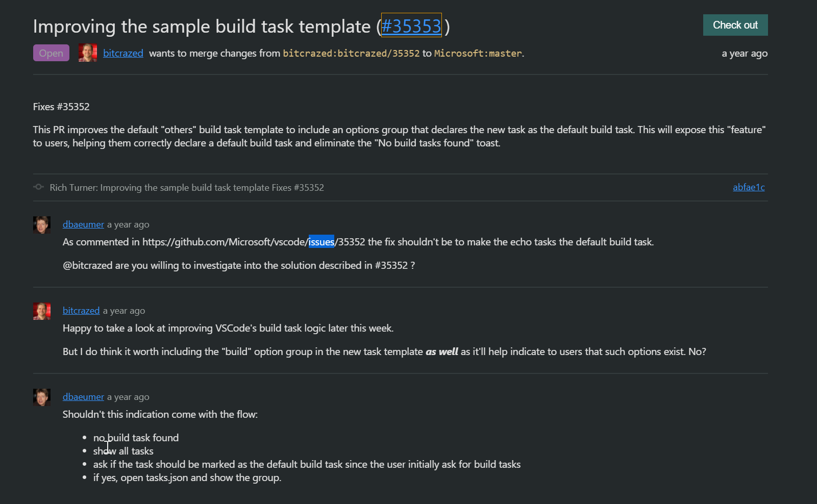Click the timestamp beside bitcrazed's comment
Image resolution: width=817 pixels, height=504 pixels.
point(123,310)
